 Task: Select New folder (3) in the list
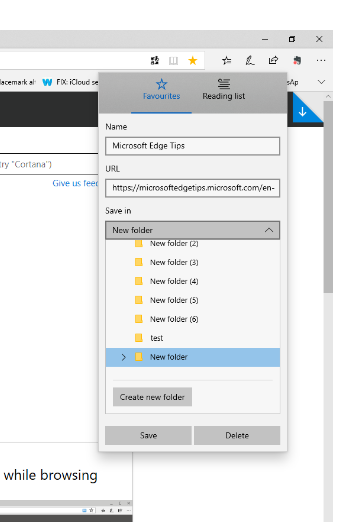(193, 262)
